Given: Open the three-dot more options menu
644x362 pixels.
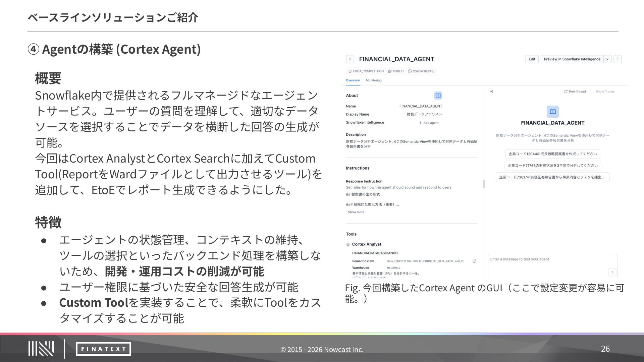Looking at the screenshot, I should (618, 59).
